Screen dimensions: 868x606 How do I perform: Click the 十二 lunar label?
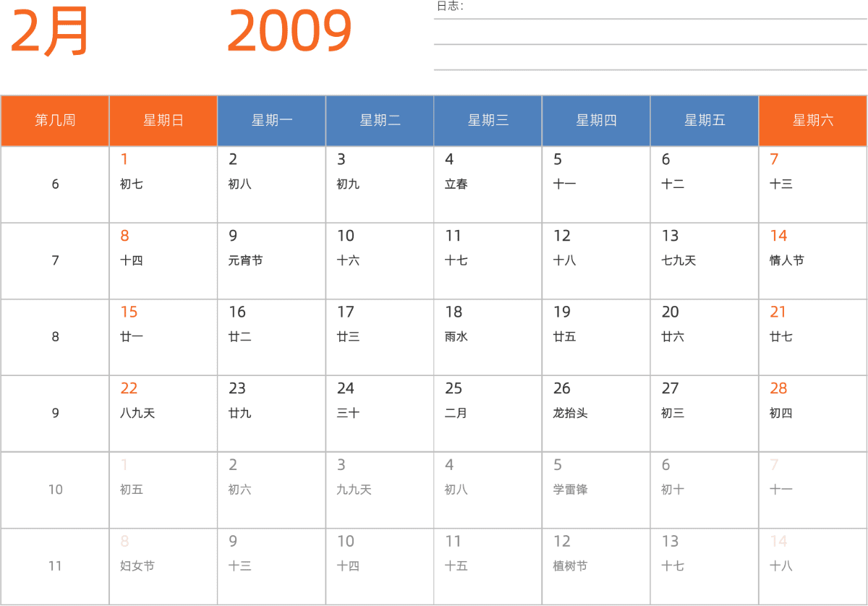click(x=673, y=184)
